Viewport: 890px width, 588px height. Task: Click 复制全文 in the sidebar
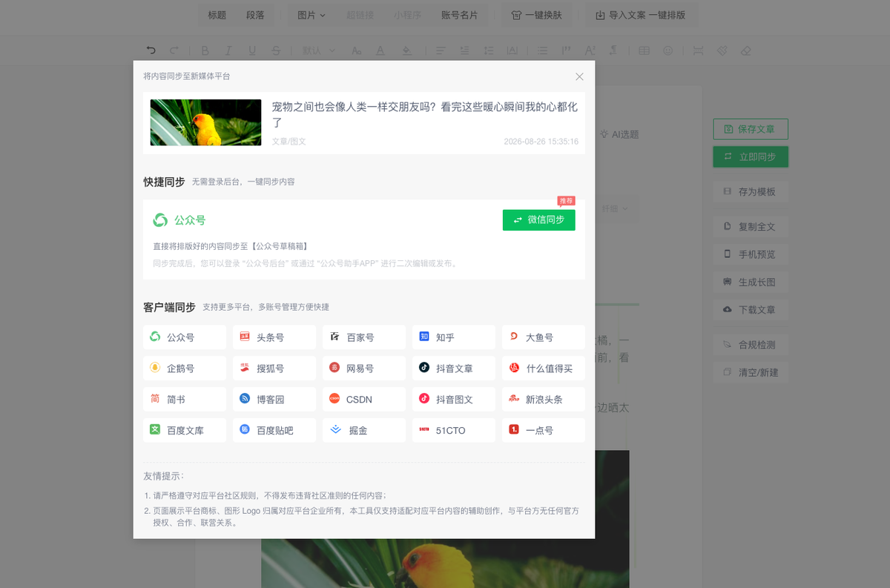tap(751, 227)
